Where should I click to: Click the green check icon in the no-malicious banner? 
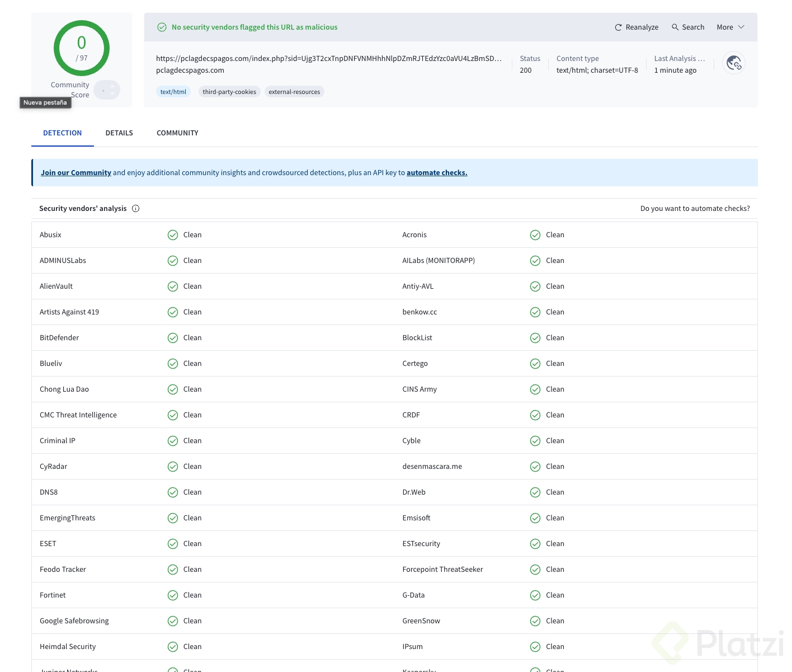click(x=162, y=27)
